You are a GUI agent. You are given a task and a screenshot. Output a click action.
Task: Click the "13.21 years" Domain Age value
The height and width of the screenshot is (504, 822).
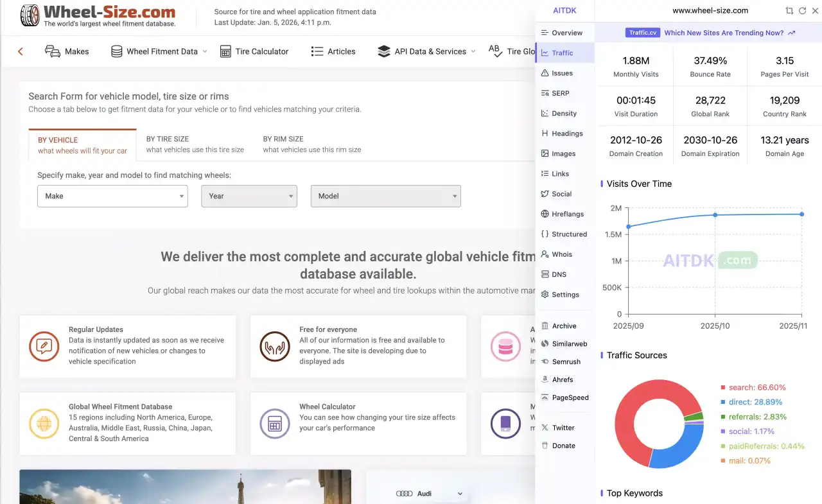click(785, 140)
